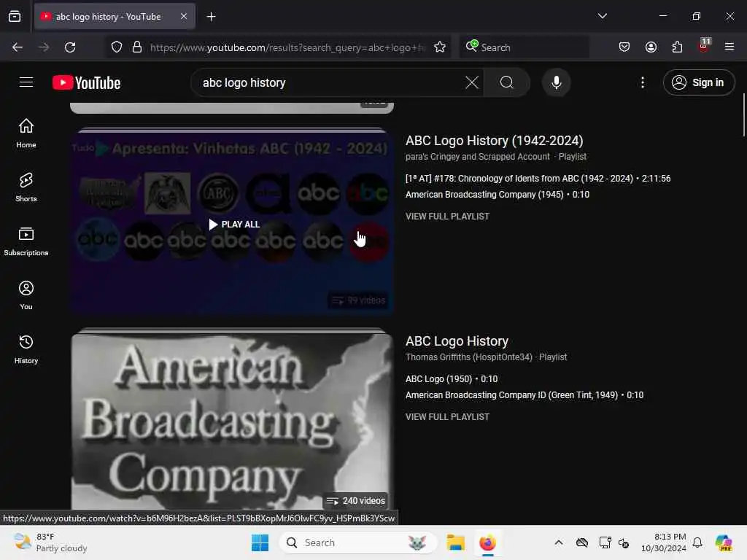Open the taskbar clock and date
The image size is (747, 560).
coord(663,542)
